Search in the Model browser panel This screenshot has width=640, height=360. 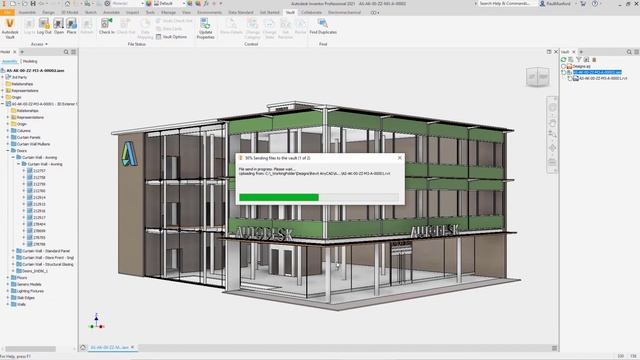(x=66, y=52)
